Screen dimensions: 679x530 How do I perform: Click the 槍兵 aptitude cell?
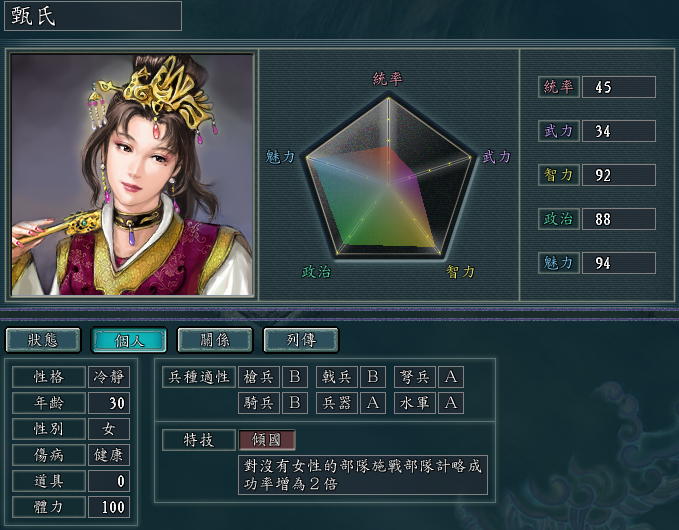pyautogui.click(x=259, y=377)
